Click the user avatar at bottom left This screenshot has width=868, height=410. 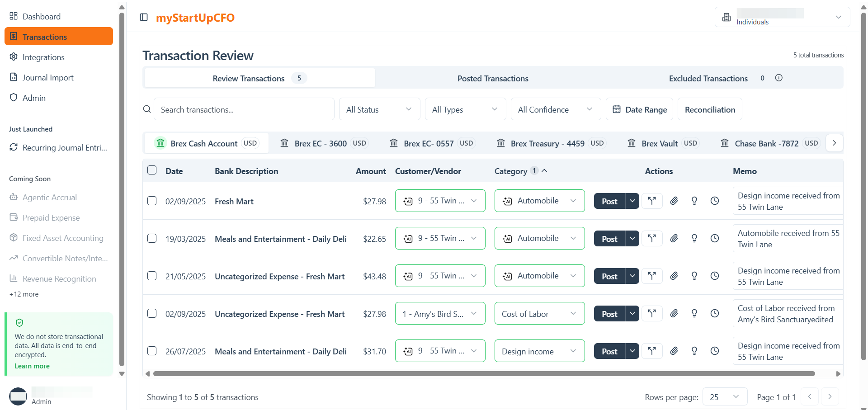pyautogui.click(x=18, y=396)
